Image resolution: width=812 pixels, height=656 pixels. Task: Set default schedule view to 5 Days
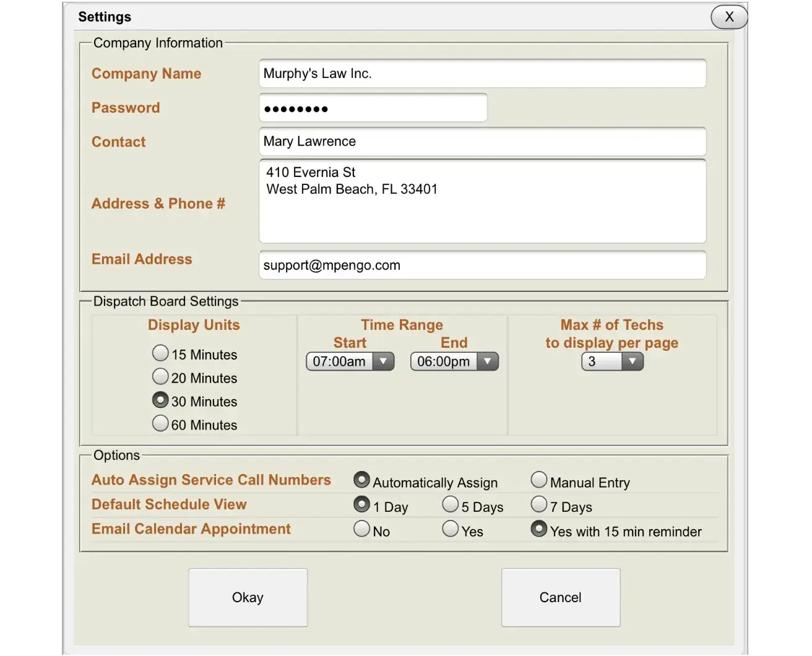coord(451,504)
